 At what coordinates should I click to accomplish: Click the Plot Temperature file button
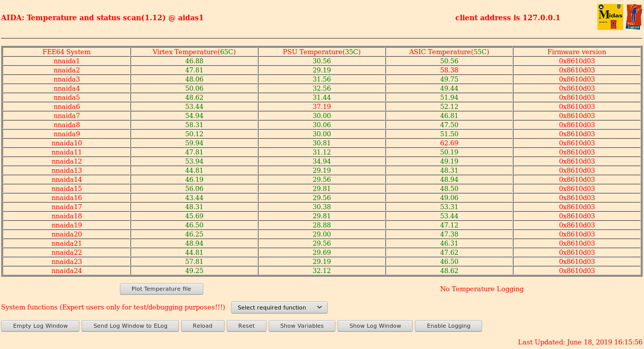(161, 289)
